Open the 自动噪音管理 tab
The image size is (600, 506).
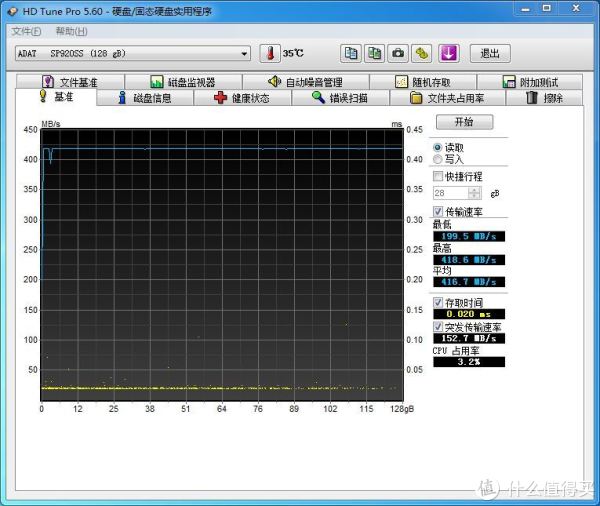[306, 82]
